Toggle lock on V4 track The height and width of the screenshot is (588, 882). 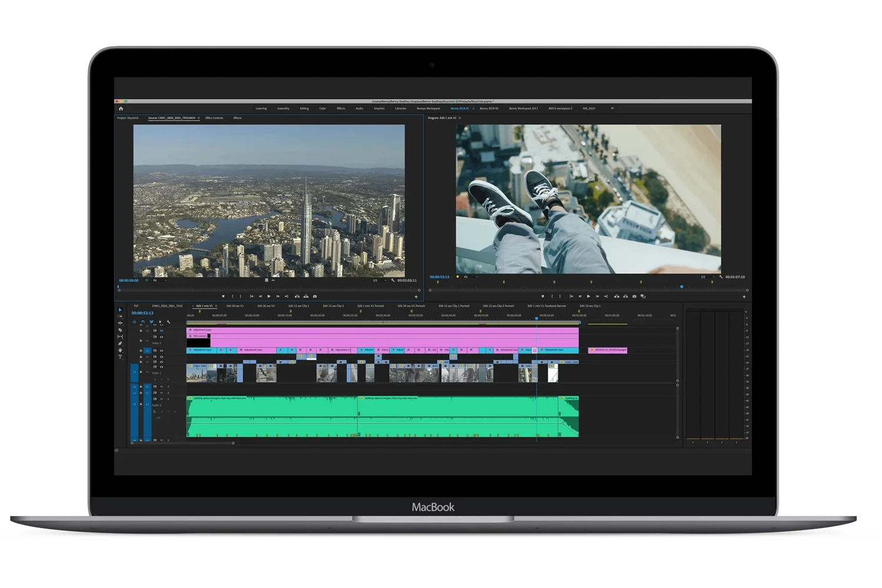[x=141, y=350]
